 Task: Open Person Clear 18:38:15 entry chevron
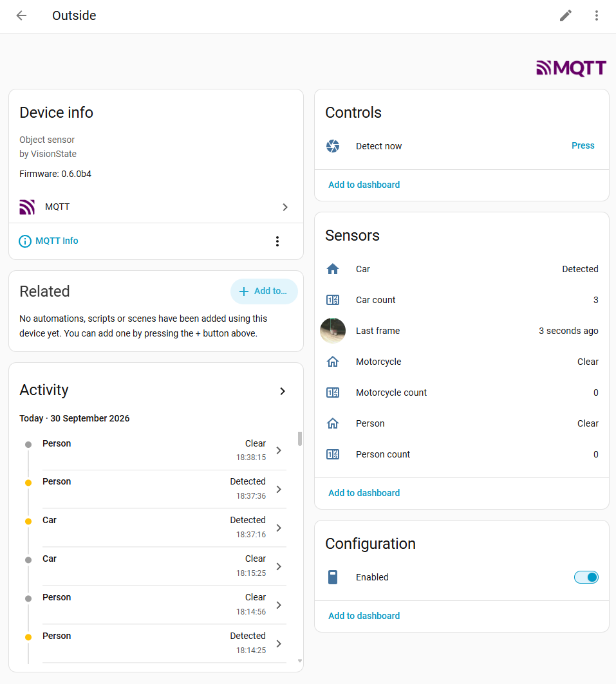tap(279, 450)
